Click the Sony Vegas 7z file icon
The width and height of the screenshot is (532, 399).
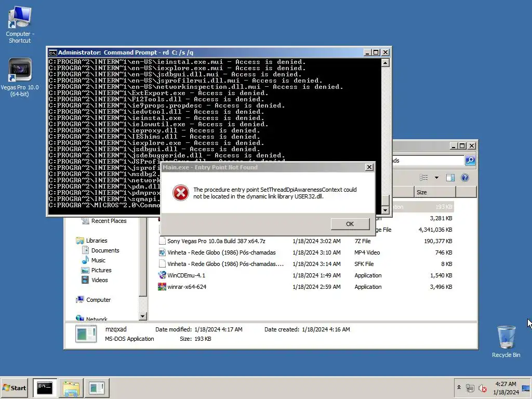pos(162,241)
